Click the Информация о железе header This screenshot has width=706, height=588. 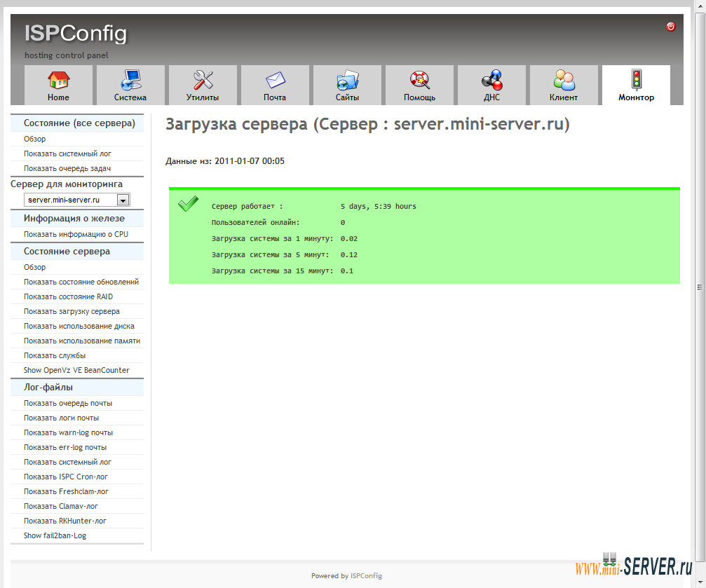77,219
